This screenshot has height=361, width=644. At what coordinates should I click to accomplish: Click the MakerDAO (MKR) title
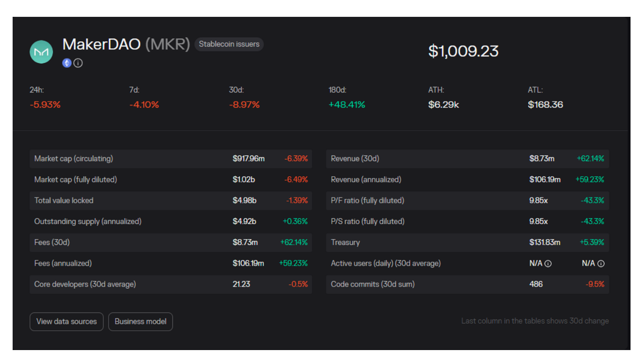pos(126,44)
